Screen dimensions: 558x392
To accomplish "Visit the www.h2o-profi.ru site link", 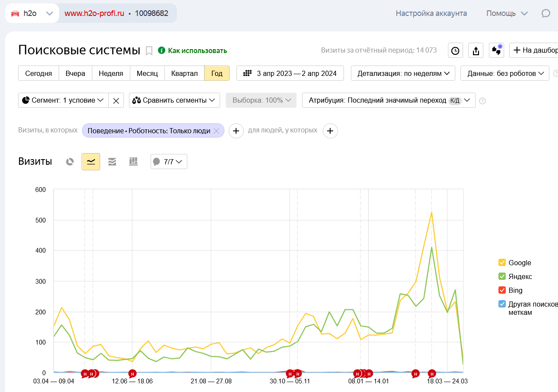I will click(x=95, y=13).
